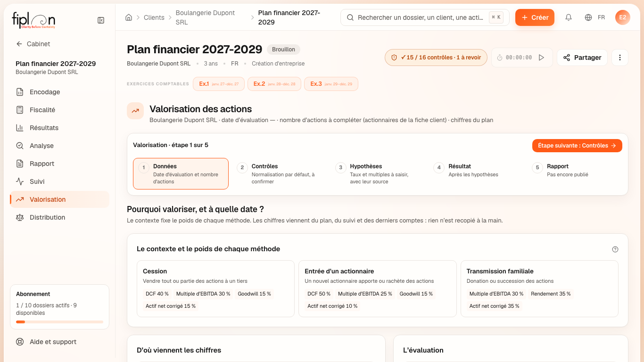This screenshot has height=362, width=644.
Task: Open Fiscalité section
Action: point(59,110)
